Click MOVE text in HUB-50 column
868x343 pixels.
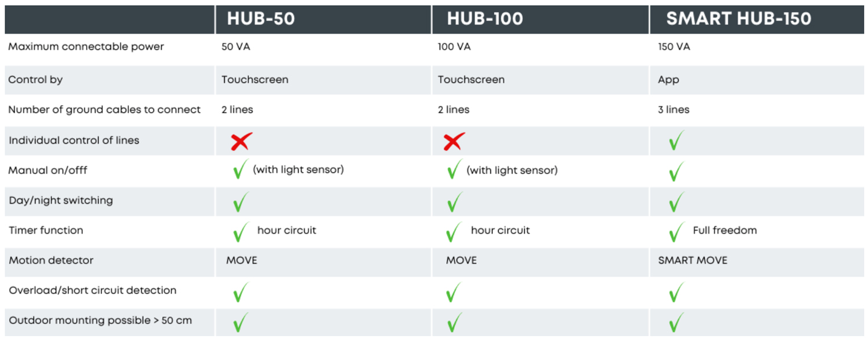(x=241, y=260)
